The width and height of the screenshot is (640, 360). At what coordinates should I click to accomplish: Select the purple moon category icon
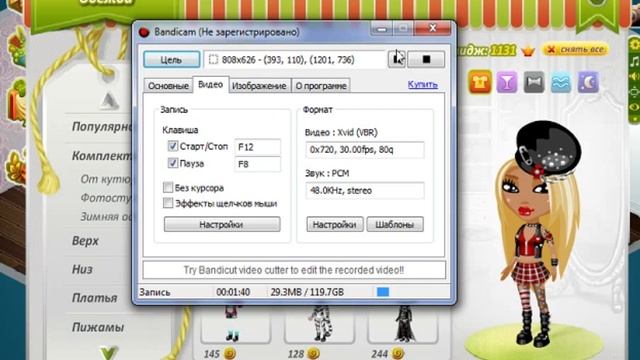[588, 82]
